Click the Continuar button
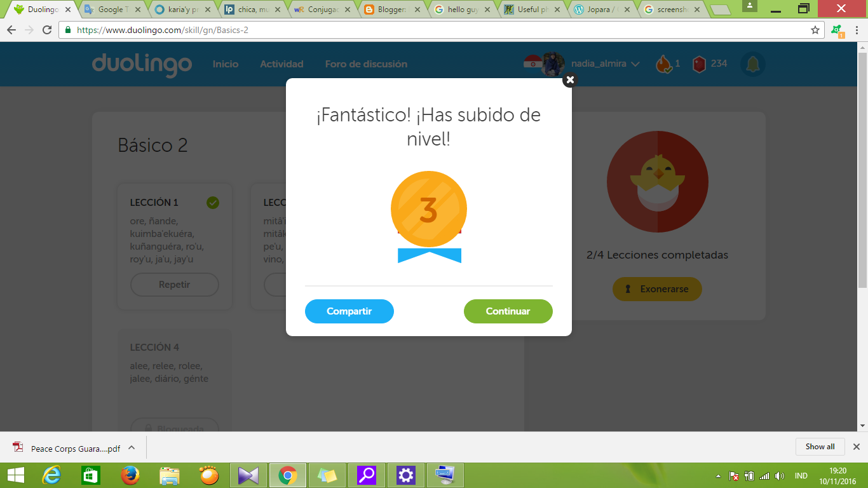The width and height of the screenshot is (868, 488). 508,311
